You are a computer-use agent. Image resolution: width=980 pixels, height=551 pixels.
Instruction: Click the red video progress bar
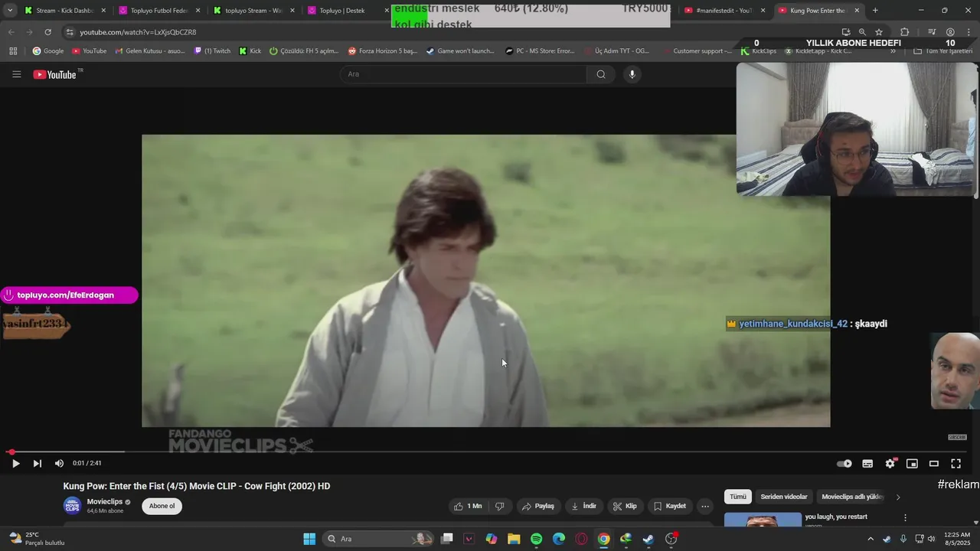pos(485,452)
